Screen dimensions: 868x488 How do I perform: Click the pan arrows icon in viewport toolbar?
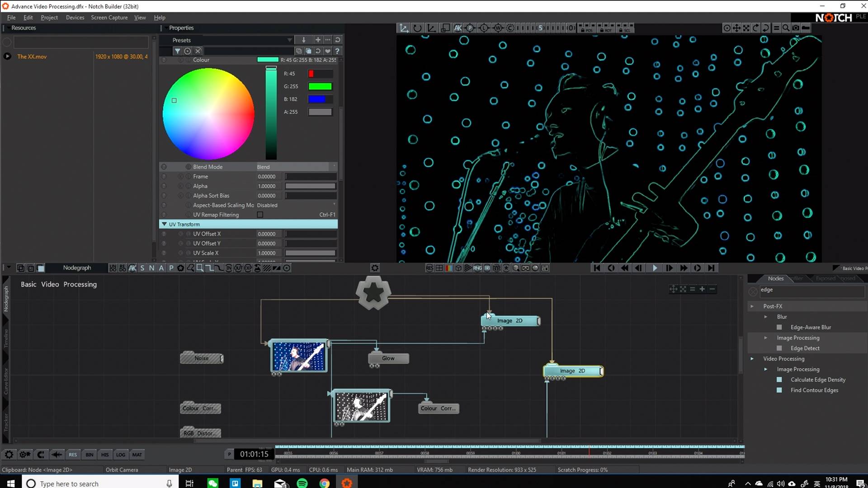tap(737, 28)
